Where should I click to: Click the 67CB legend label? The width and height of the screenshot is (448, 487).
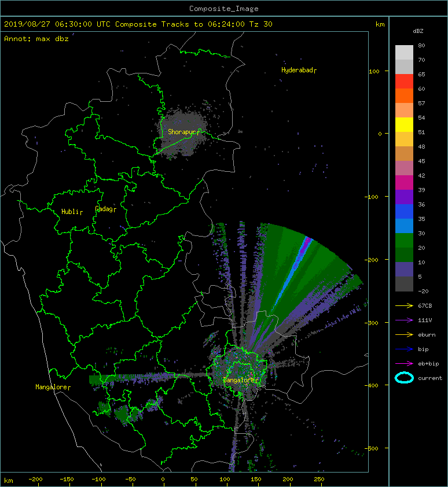425,305
